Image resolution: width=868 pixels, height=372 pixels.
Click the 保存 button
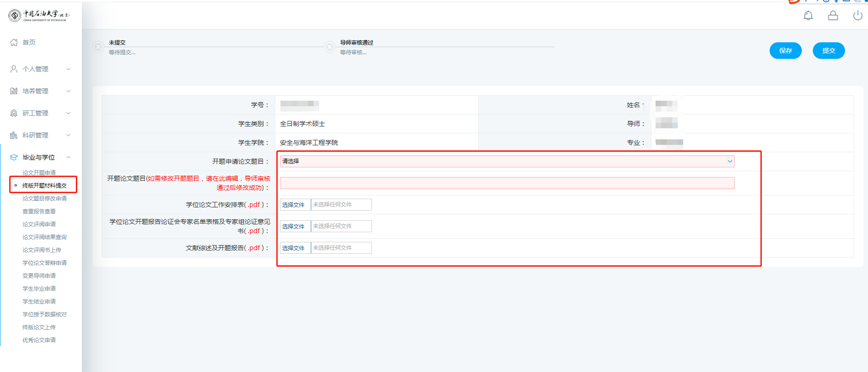pyautogui.click(x=785, y=51)
